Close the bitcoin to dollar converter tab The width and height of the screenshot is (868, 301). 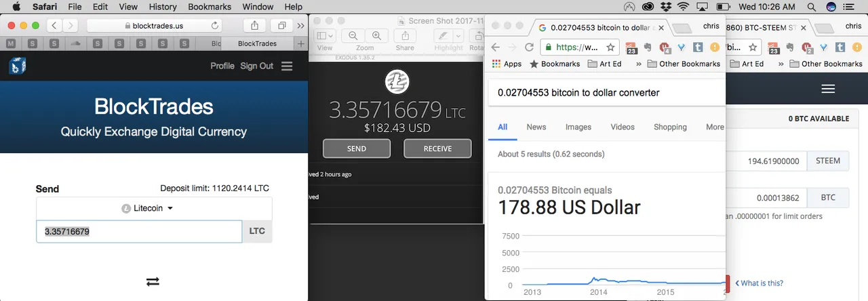[x=663, y=28]
